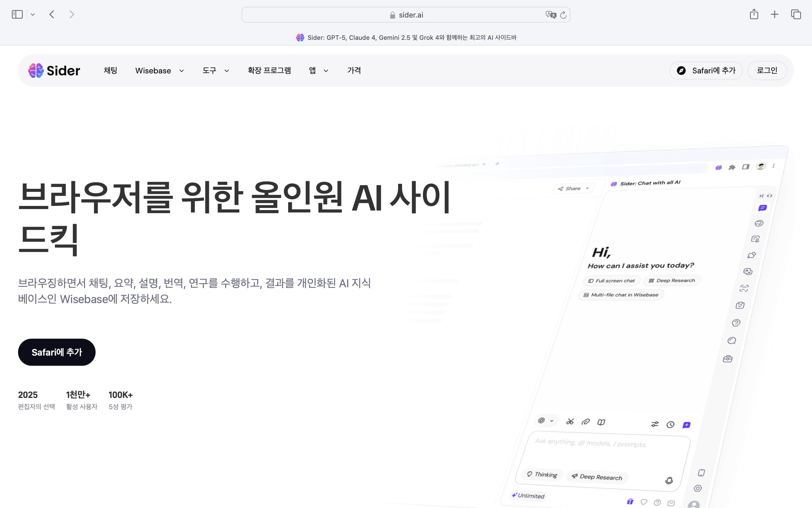Go back with the Safari back arrow
Image resolution: width=812 pixels, height=508 pixels.
pyautogui.click(x=52, y=14)
